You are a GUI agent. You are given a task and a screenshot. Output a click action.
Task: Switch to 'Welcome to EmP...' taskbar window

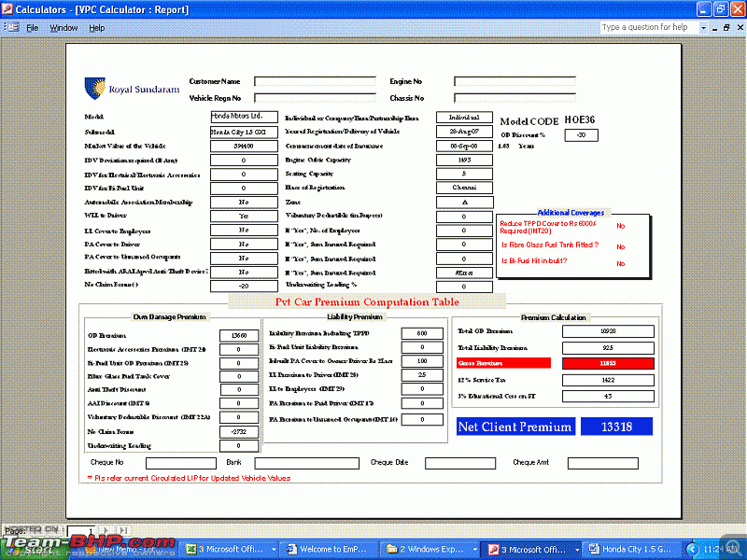tap(330, 550)
